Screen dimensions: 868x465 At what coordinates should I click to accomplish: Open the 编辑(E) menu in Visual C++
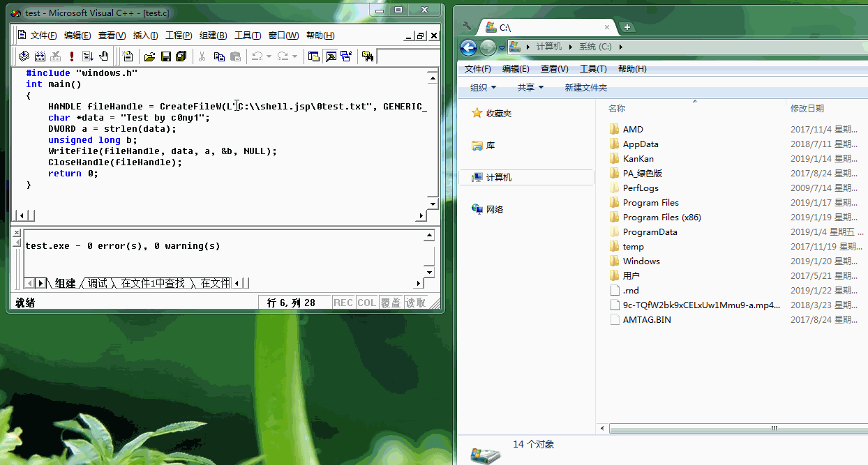[x=77, y=36]
